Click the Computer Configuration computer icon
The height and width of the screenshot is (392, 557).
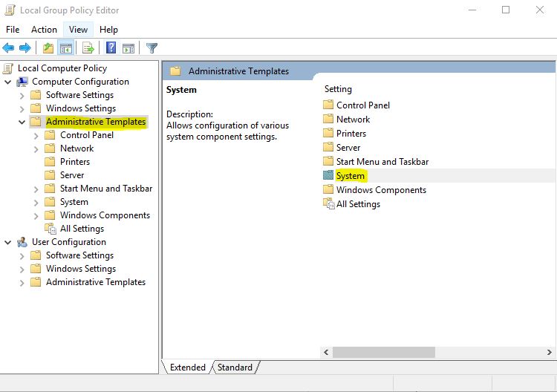click(22, 82)
